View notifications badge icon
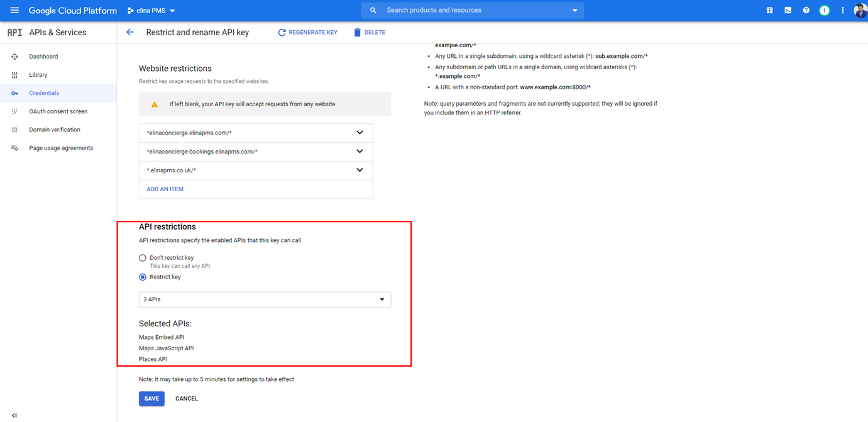The width and height of the screenshot is (868, 422). [x=824, y=11]
